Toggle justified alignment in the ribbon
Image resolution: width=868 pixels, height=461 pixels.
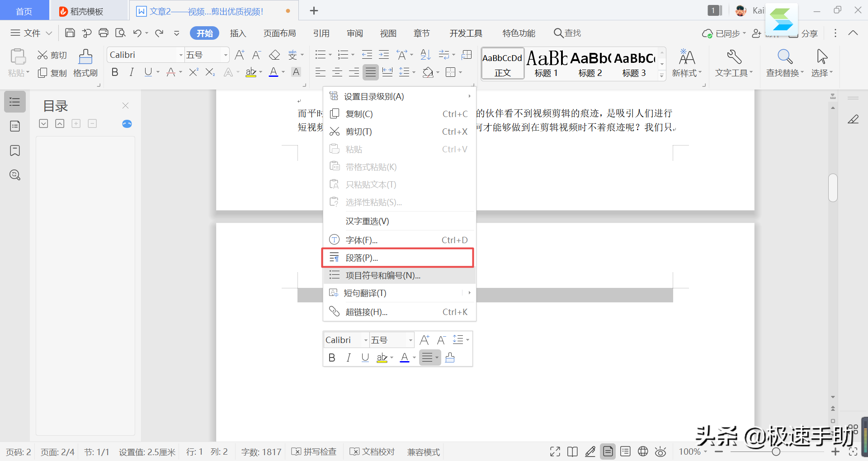[x=371, y=72]
